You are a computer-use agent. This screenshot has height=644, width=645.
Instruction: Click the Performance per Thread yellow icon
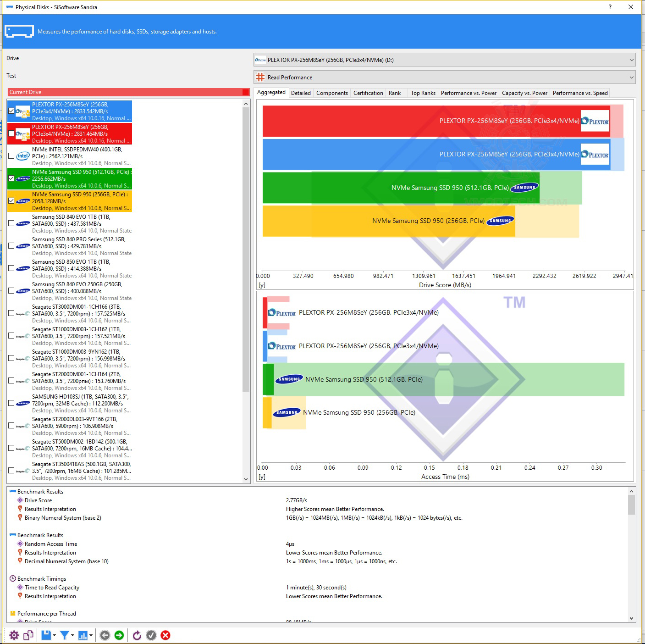coord(13,614)
